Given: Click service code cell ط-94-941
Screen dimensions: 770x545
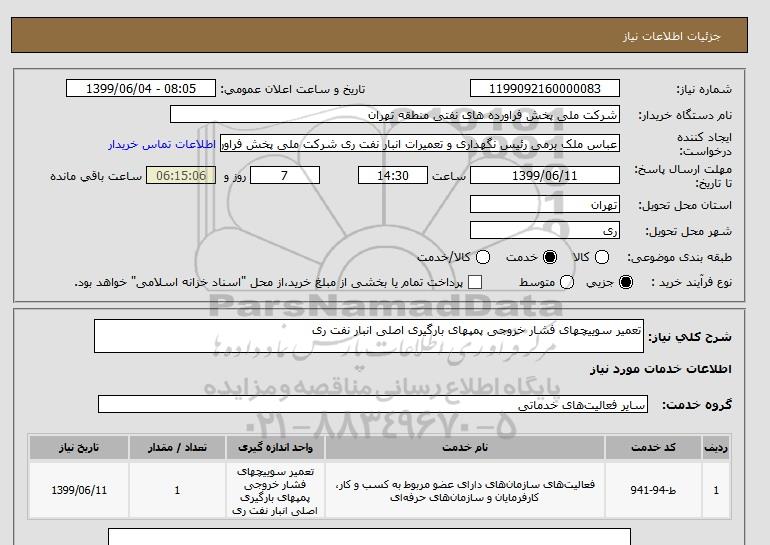Looking at the screenshot, I should tap(653, 490).
